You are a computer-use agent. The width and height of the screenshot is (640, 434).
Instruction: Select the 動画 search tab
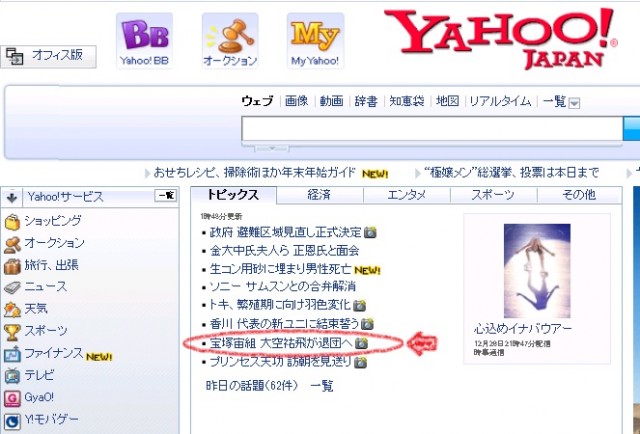(x=331, y=101)
